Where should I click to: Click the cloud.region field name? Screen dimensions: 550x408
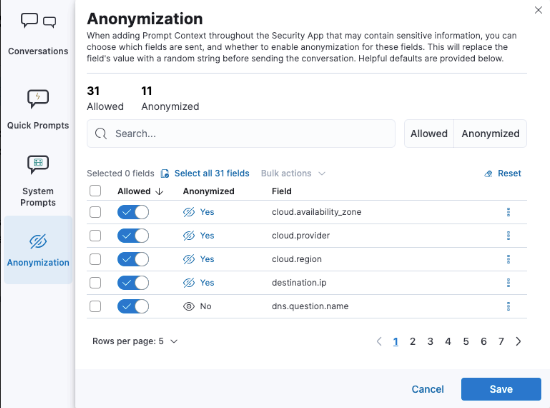pos(296,259)
